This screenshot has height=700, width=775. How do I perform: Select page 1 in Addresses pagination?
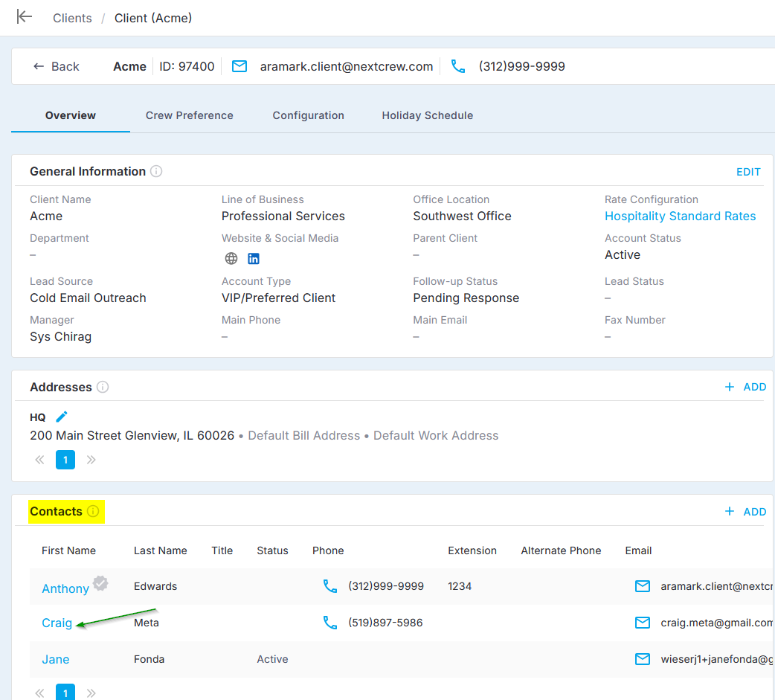pyautogui.click(x=65, y=460)
